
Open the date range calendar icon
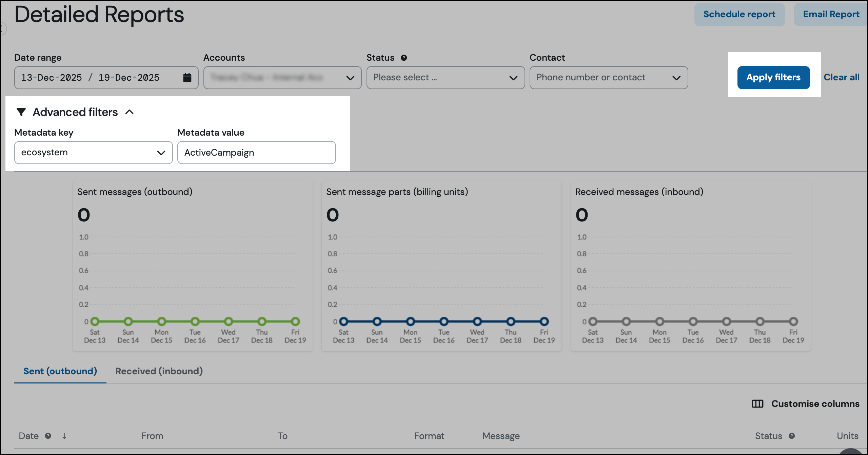click(x=187, y=77)
